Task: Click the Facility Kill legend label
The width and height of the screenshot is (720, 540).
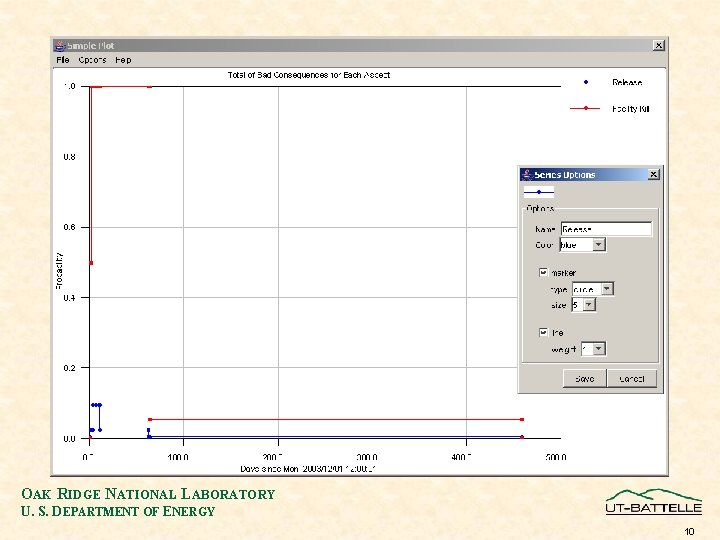Action: 630,109
